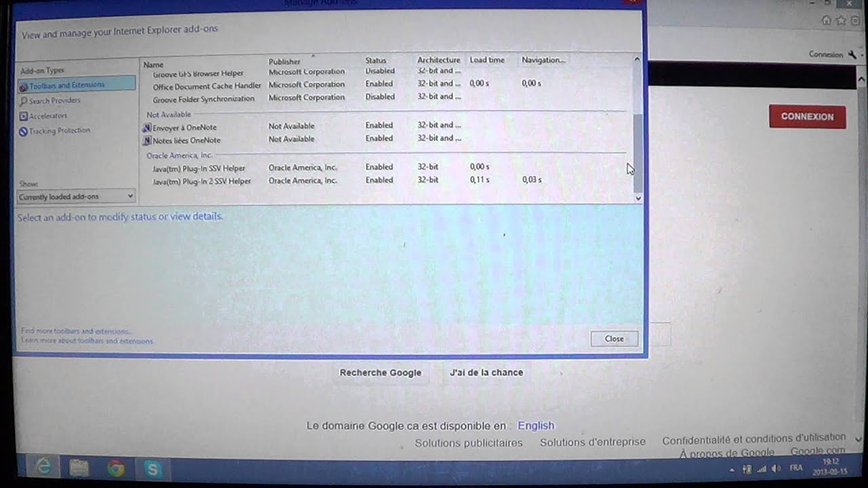
Task: Click the Oracle America, Inc. group header
Action: pos(179,155)
